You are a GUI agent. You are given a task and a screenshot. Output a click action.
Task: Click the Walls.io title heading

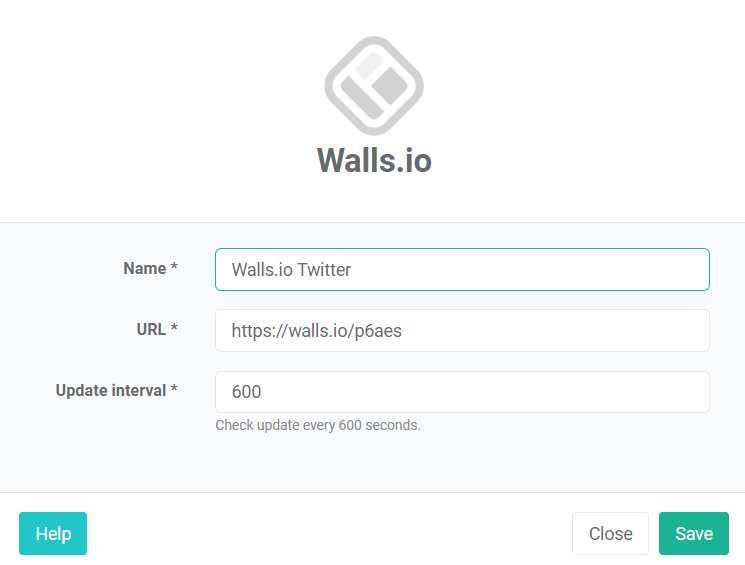click(x=374, y=160)
